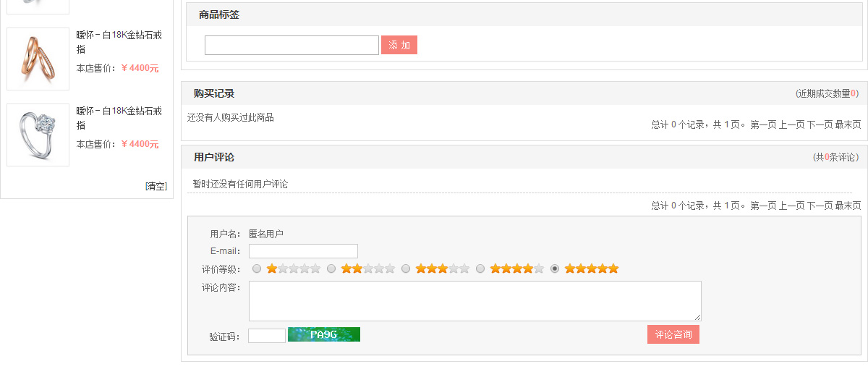Select the two-star rating radio button
Screen dimensions: 868x372
tap(331, 269)
